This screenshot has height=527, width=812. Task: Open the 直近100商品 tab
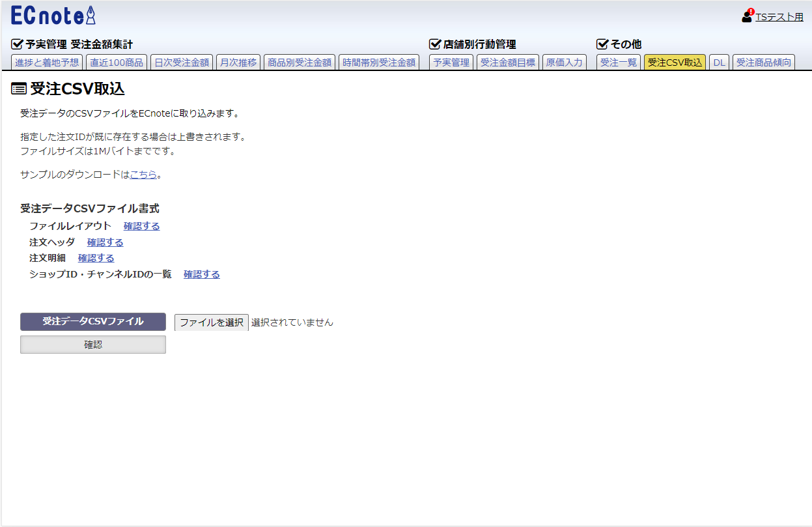[117, 63]
